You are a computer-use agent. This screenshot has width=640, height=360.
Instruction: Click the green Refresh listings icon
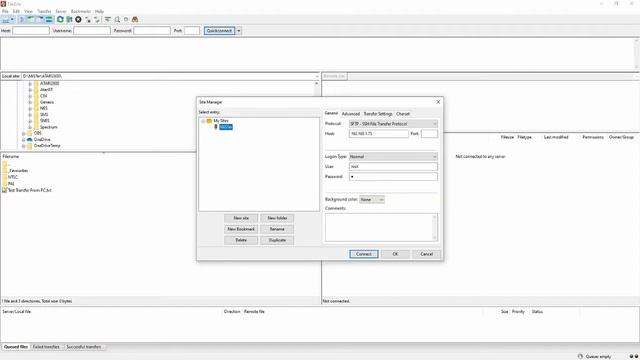(60, 20)
